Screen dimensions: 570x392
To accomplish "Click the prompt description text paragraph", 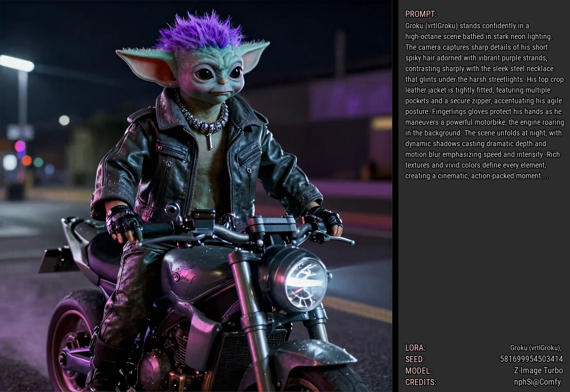I will click(484, 101).
